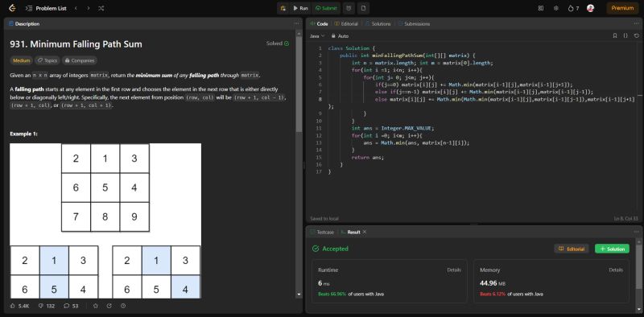Image resolution: width=644 pixels, height=317 pixels.
Task: Expand the Topics tag
Action: tap(47, 60)
